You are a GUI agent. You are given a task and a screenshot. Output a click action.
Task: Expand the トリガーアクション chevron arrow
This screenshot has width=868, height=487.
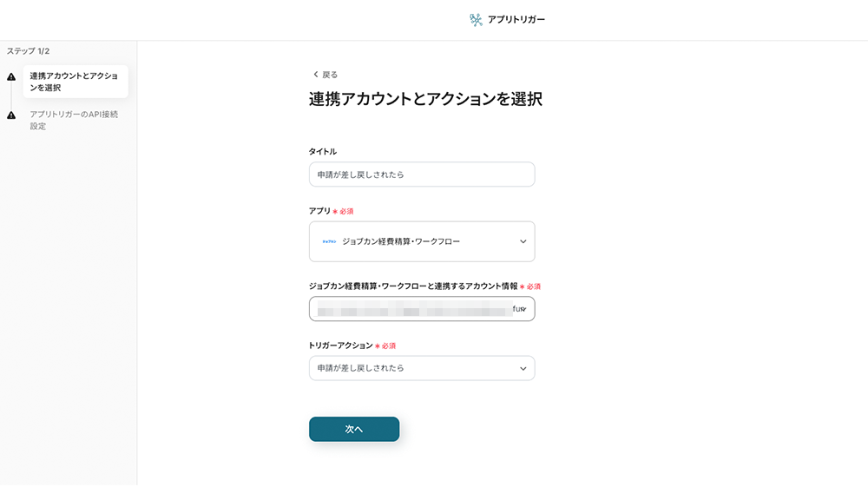523,368
